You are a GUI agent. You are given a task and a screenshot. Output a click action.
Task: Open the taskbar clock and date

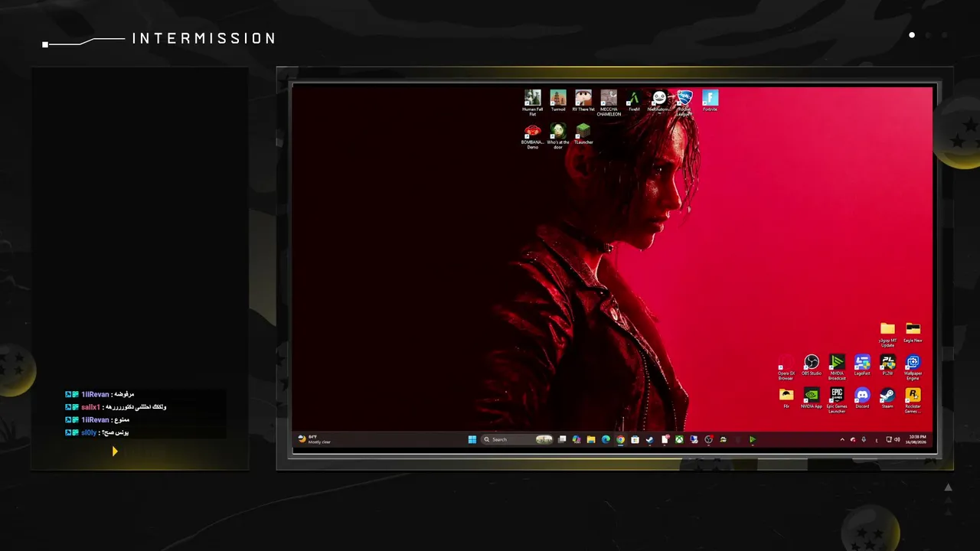click(x=917, y=439)
